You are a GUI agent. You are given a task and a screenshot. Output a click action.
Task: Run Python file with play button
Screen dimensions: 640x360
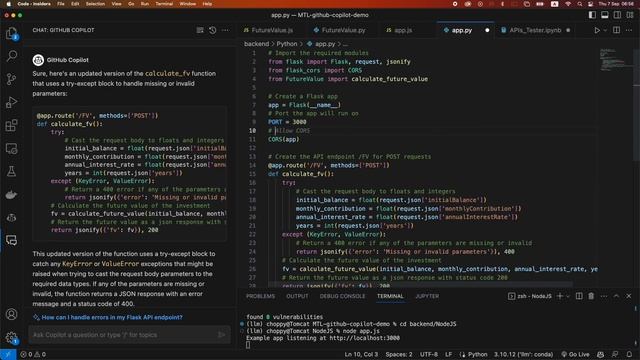pos(597,30)
